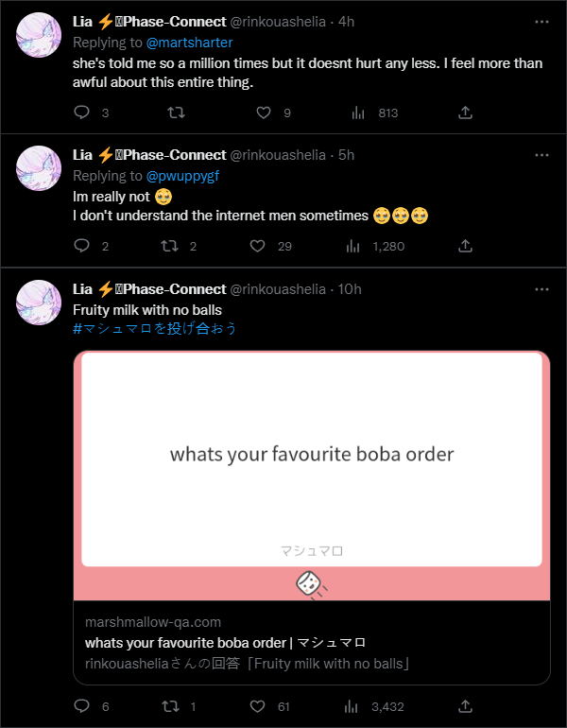Like the tweet with 29 likes
Viewport: 567px width, 728px height.
(x=258, y=246)
